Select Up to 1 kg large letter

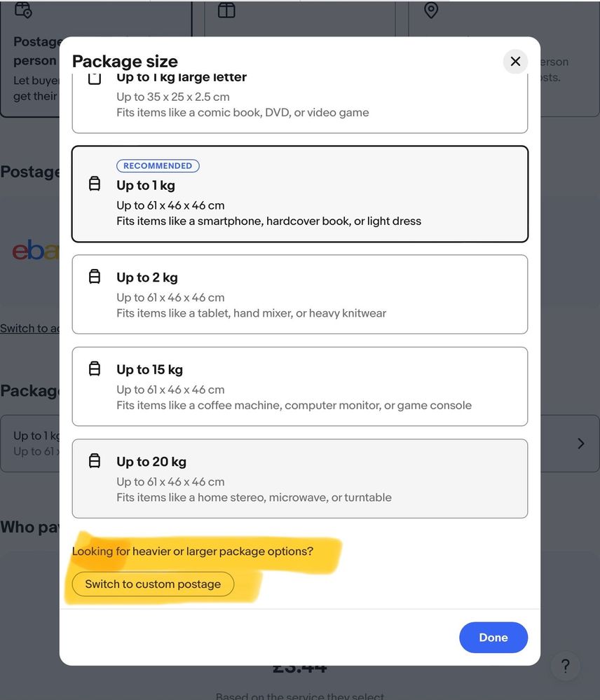[299, 99]
